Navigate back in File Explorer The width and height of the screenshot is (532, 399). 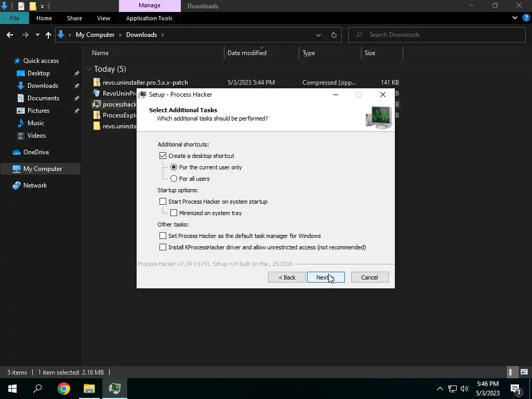pos(10,35)
